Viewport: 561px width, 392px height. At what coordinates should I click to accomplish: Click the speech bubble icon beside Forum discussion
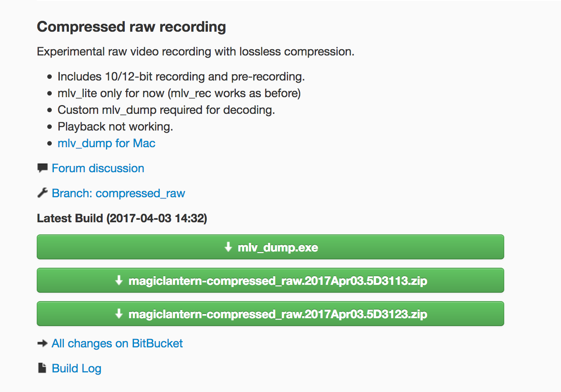click(42, 168)
